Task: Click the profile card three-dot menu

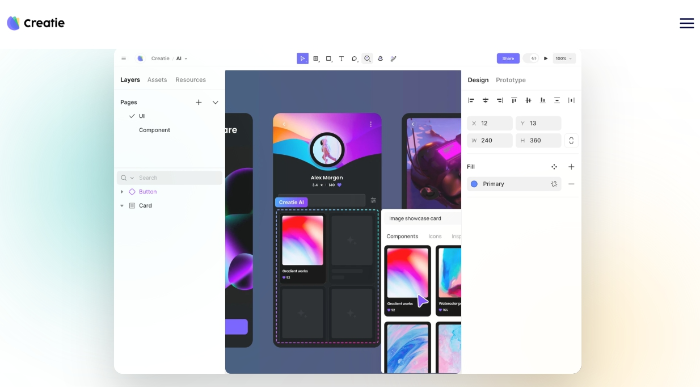Action: click(371, 124)
